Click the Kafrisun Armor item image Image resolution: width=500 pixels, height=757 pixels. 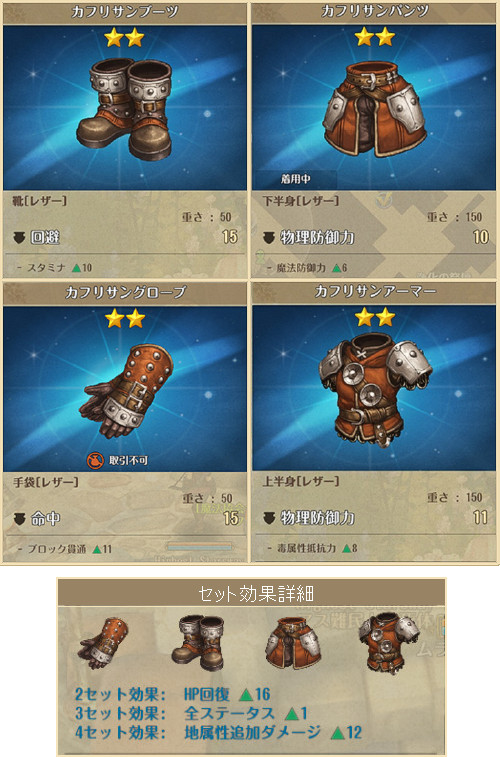[375, 392]
